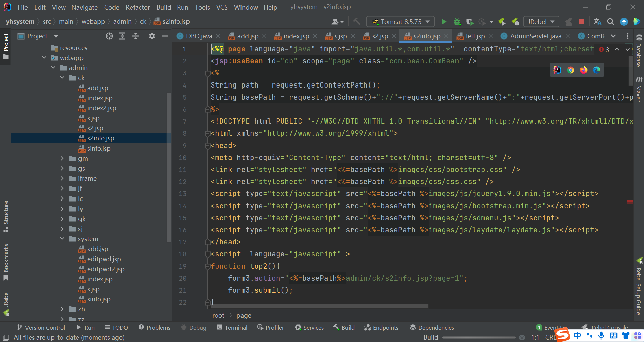Open the page in Chrome browser icon
The height and width of the screenshot is (342, 644).
pyautogui.click(x=571, y=70)
